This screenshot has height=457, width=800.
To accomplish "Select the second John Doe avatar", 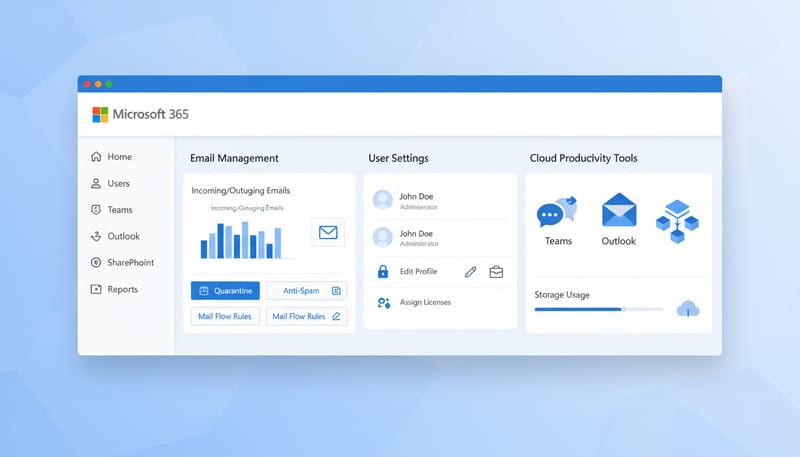I will 383,237.
